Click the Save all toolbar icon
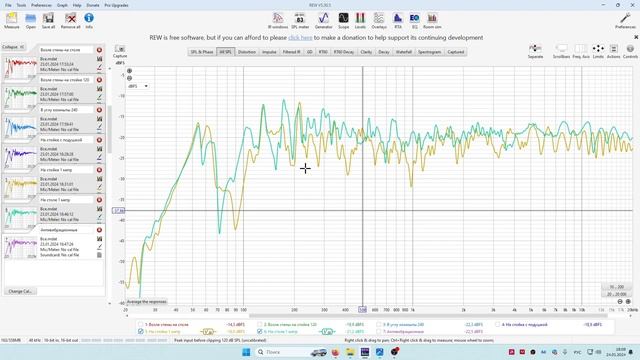 pos(48,20)
